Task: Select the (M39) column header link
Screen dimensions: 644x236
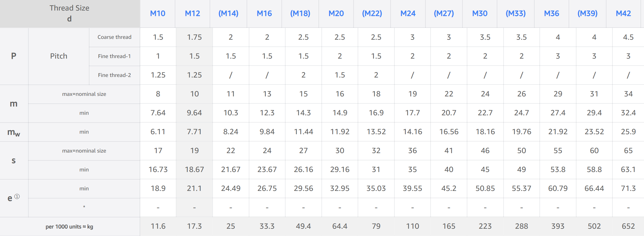Action: pos(587,14)
